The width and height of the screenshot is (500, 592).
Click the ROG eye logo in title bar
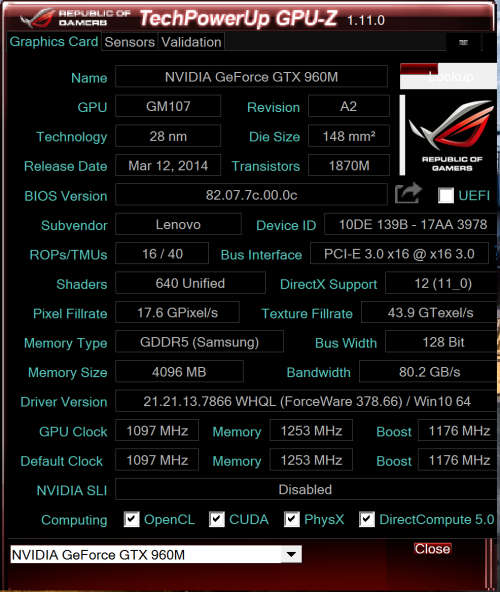pos(37,18)
